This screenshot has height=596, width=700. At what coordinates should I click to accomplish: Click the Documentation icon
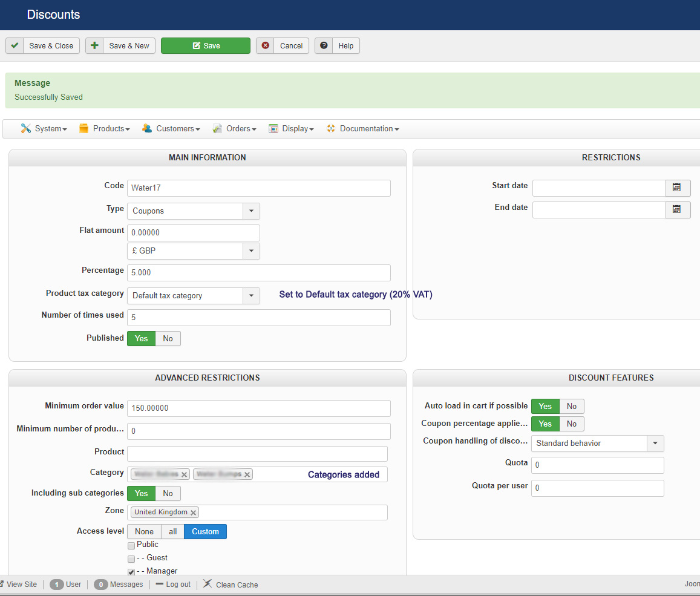tap(331, 128)
